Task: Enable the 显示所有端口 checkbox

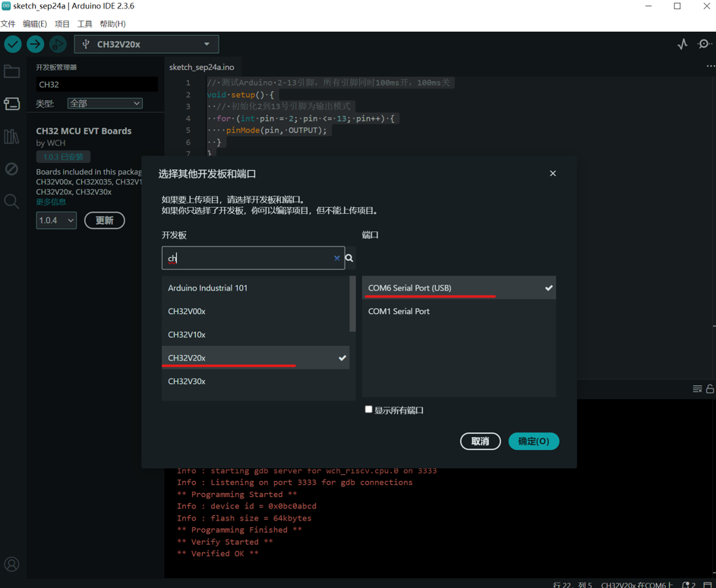Action: click(369, 410)
